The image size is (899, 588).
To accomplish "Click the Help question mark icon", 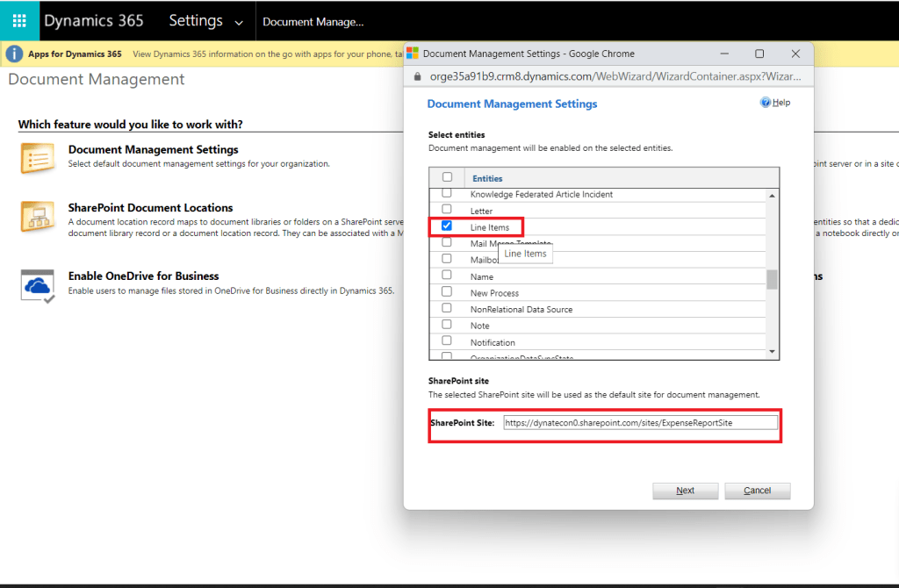I will 766,103.
